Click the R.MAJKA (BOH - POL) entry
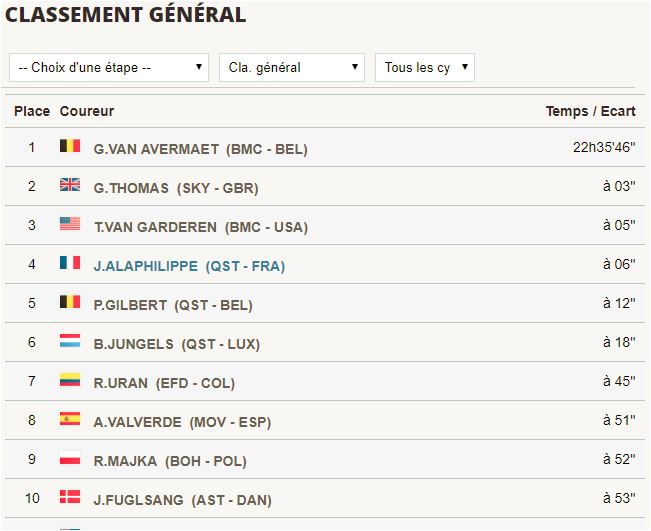The image size is (651, 531). [x=170, y=461]
